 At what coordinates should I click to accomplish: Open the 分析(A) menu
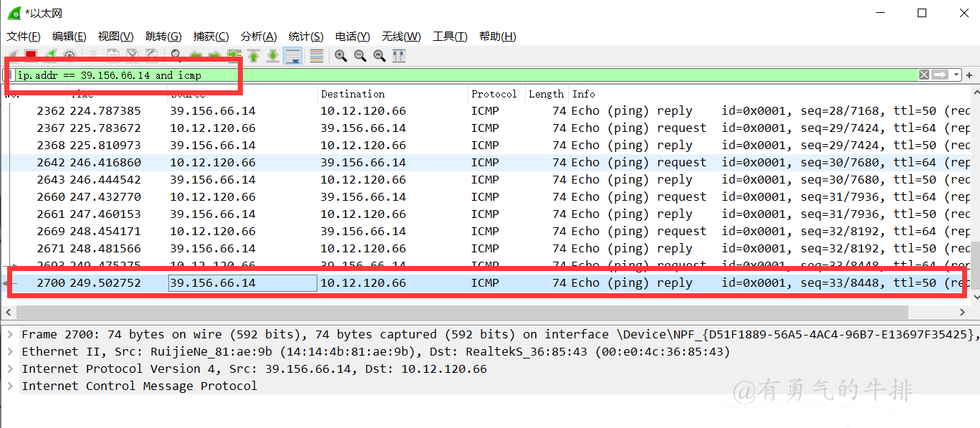[259, 37]
